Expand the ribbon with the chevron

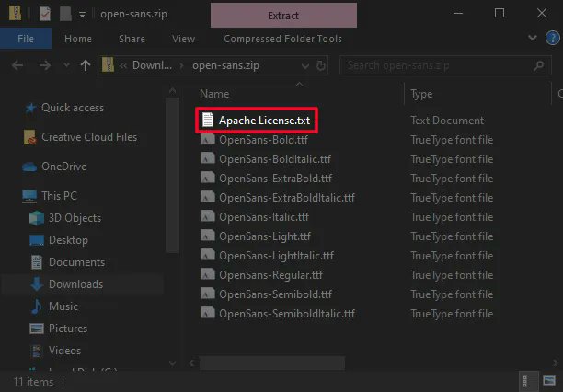(x=533, y=38)
